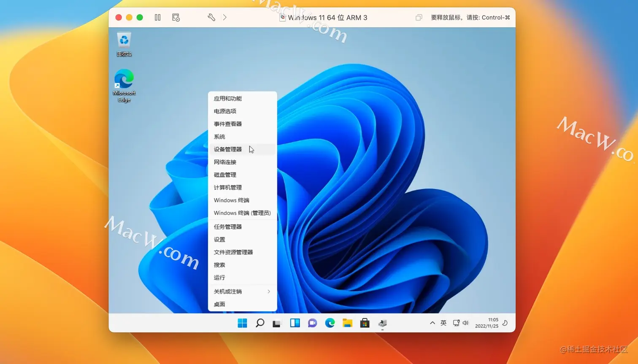Open the clock showing 11:05

[487, 323]
